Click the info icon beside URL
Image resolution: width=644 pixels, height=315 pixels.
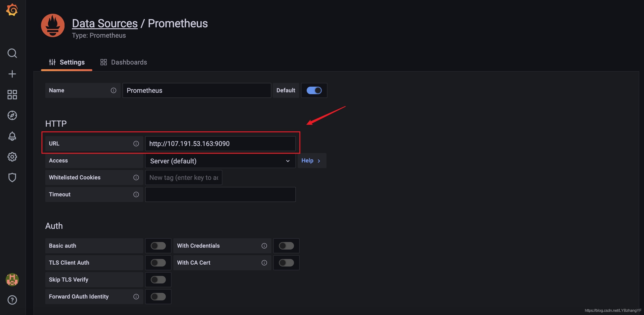tap(136, 144)
